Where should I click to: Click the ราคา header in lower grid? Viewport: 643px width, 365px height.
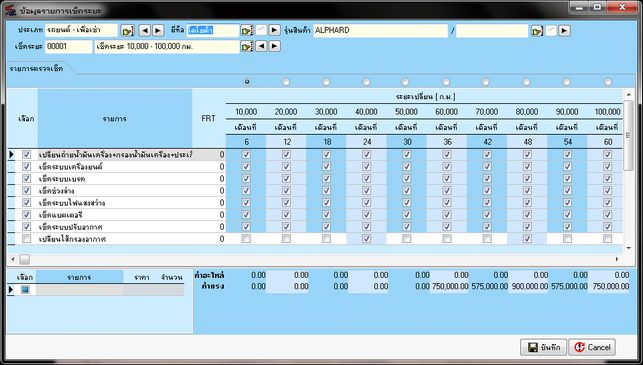pos(141,278)
